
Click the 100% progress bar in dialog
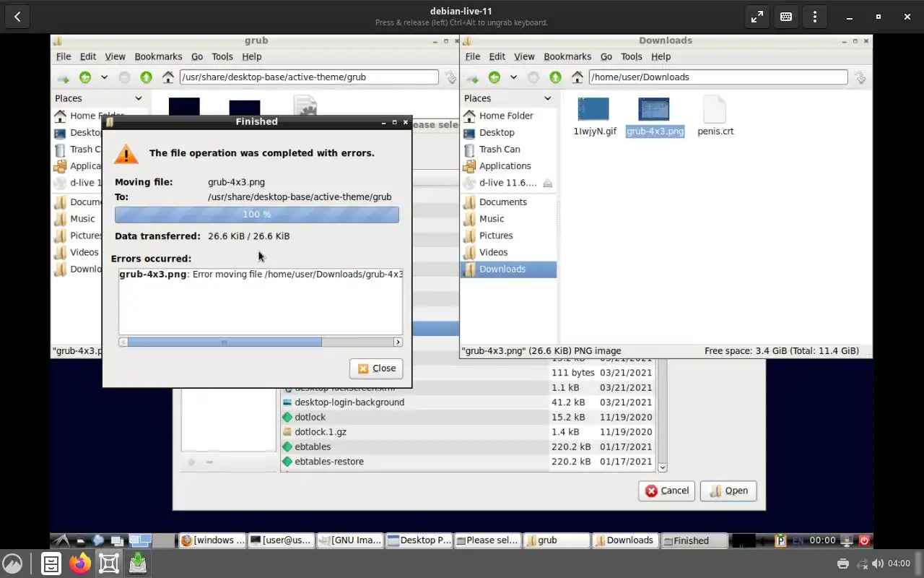256,215
